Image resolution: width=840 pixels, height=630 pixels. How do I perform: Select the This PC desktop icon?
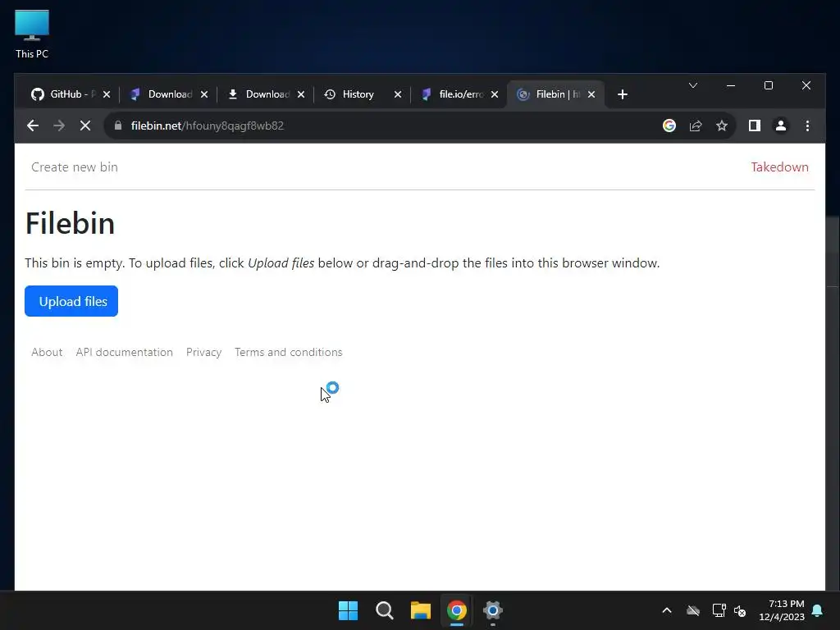[x=32, y=34]
